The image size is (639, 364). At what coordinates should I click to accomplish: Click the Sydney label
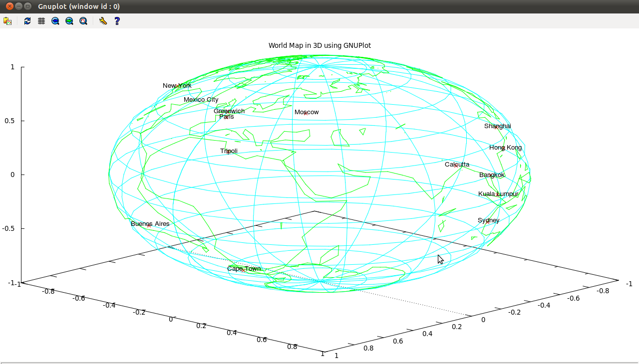(x=488, y=220)
